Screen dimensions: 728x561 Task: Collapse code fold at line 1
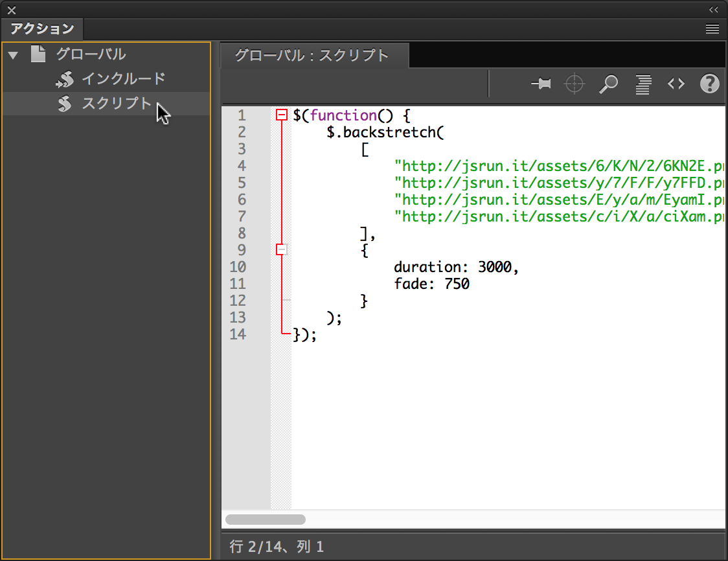pyautogui.click(x=281, y=115)
